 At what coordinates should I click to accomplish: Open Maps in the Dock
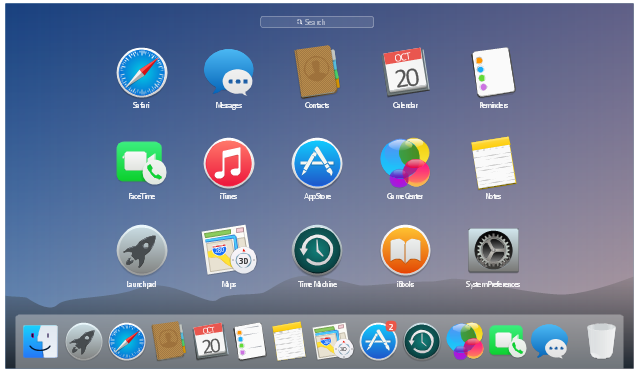[333, 341]
